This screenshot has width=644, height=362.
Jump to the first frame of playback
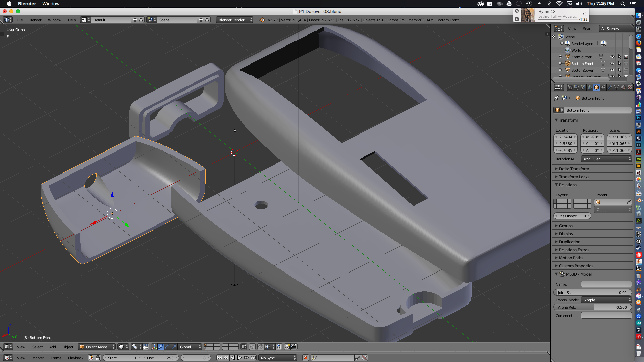(219, 358)
